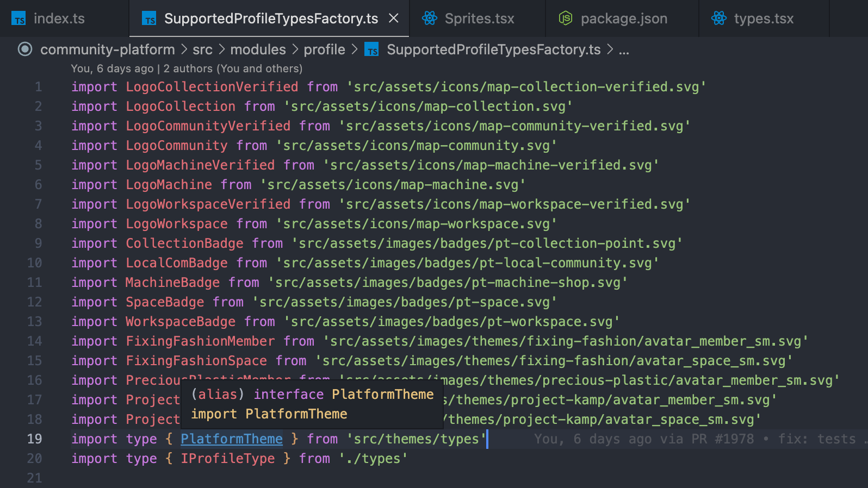This screenshot has width=868, height=488.
Task: Click the './types' path string on line 20
Action: pyautogui.click(x=373, y=458)
